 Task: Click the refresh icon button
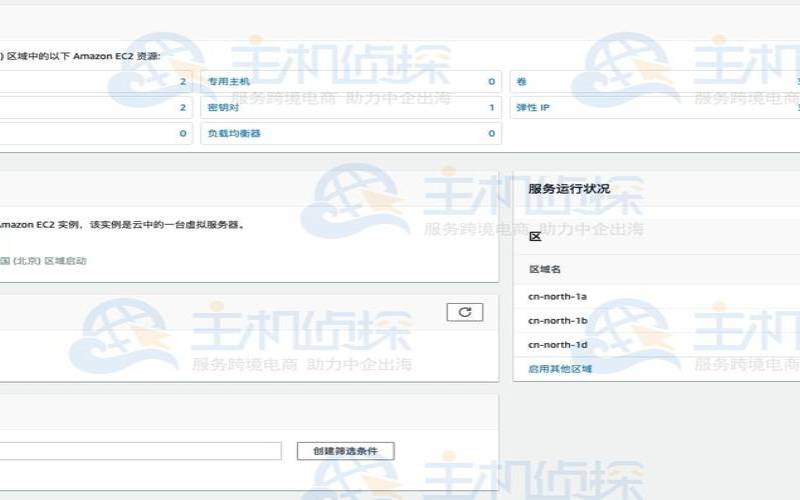tap(464, 312)
